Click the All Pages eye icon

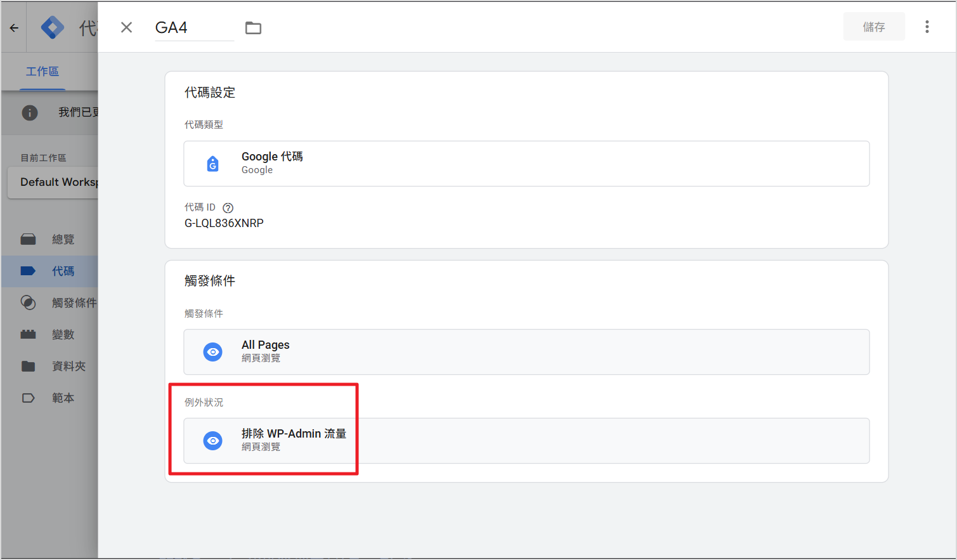point(213,352)
